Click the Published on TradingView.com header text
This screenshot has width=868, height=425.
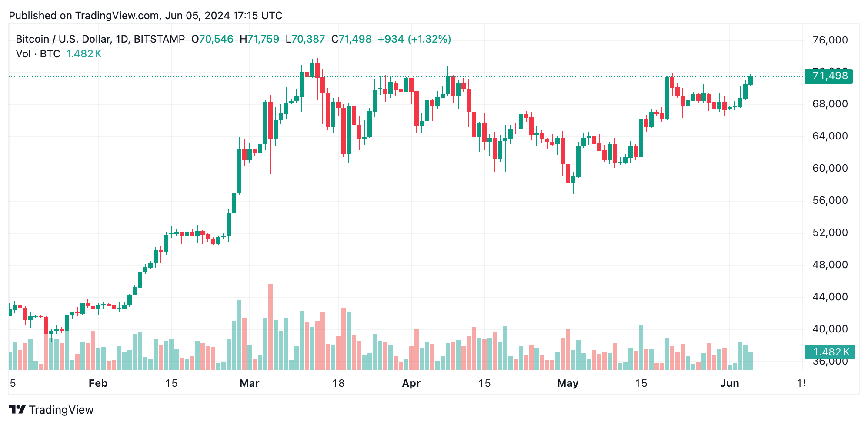pos(145,16)
